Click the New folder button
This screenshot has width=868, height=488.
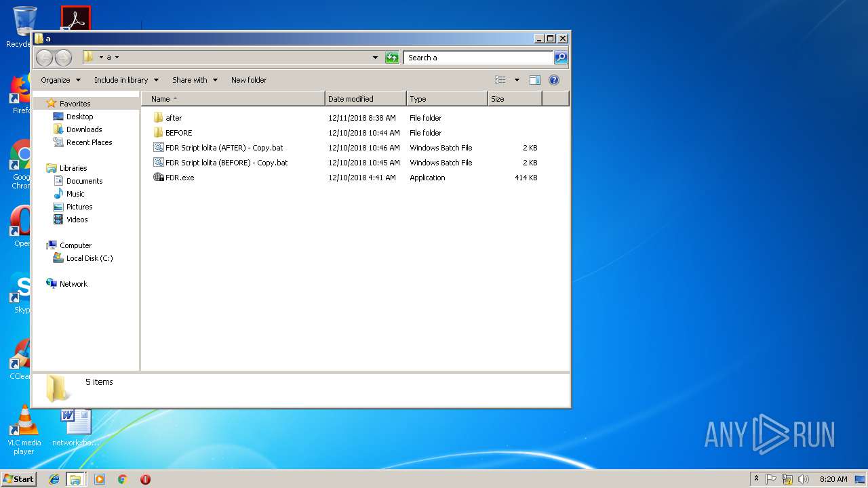249,80
